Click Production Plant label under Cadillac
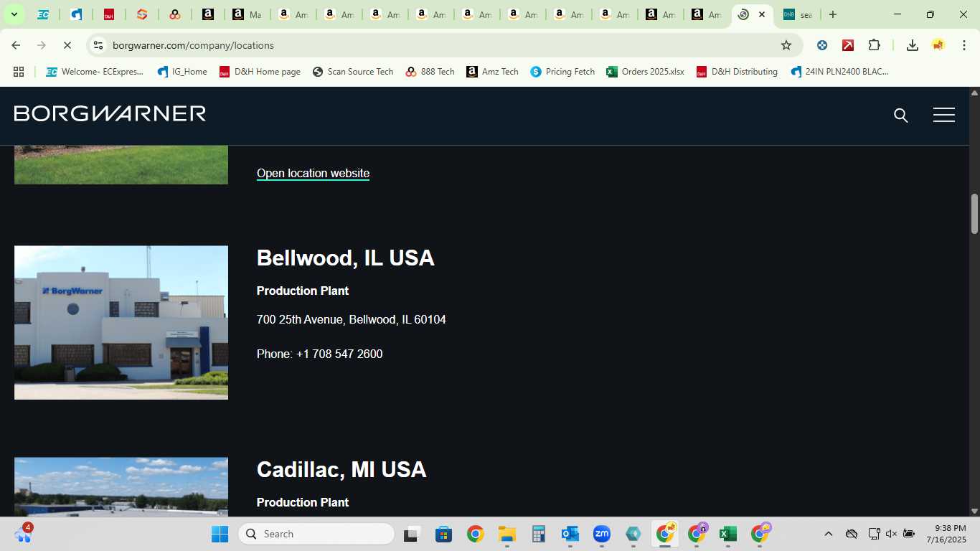980x551 pixels. 303,502
